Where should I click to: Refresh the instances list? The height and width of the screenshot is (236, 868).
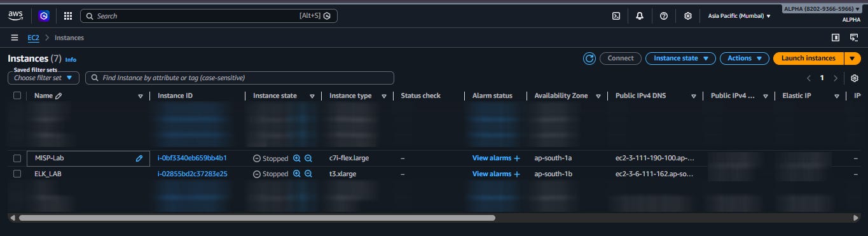[x=589, y=59]
